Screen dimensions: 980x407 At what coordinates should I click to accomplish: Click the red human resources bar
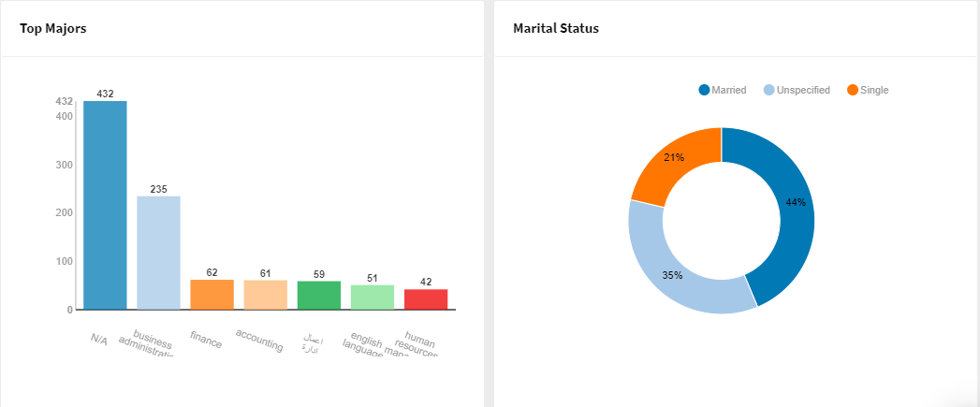coord(425,299)
